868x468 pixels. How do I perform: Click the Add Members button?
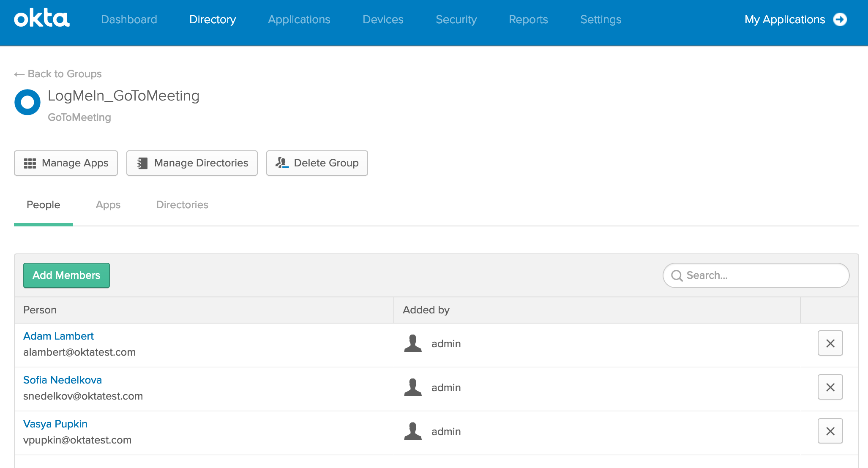pyautogui.click(x=66, y=275)
